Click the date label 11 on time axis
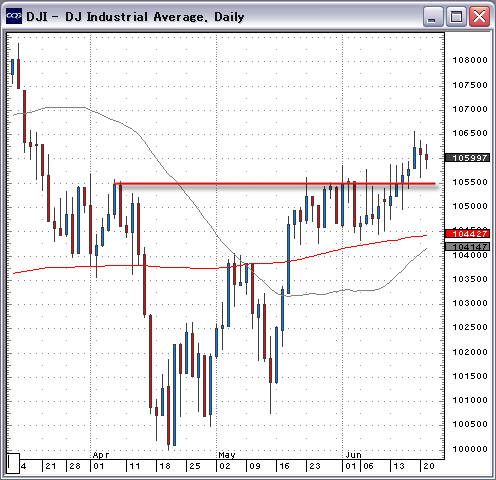 (x=135, y=466)
